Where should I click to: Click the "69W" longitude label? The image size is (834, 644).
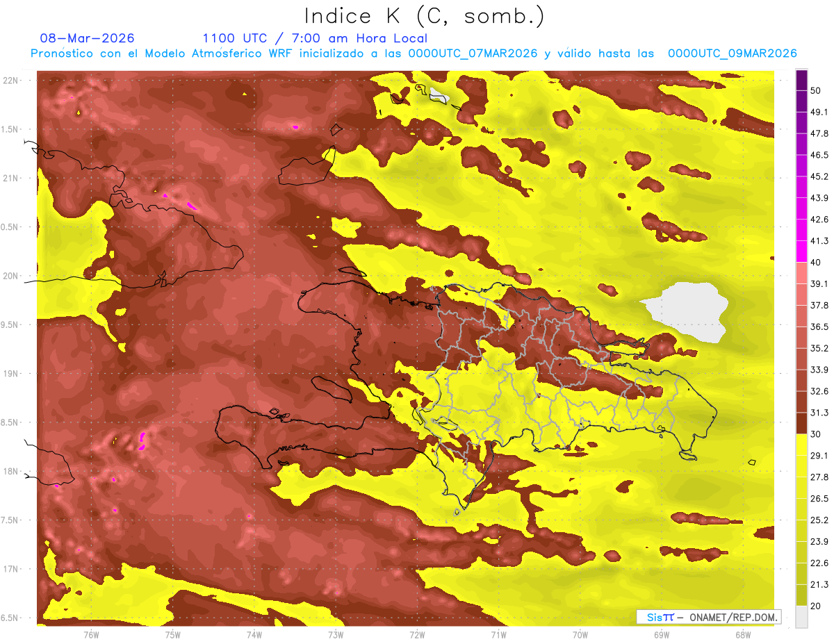click(662, 634)
